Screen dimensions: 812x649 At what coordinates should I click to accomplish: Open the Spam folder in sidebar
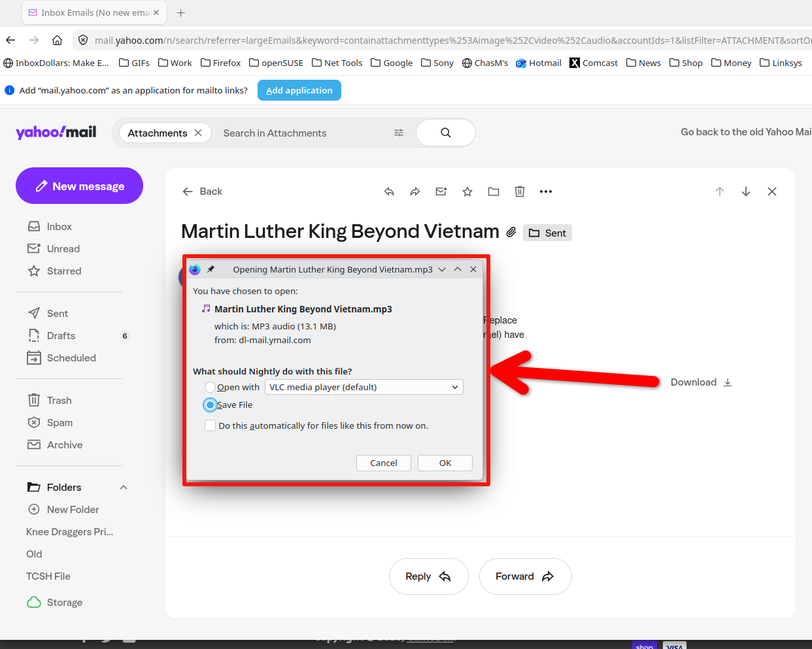[x=59, y=423]
